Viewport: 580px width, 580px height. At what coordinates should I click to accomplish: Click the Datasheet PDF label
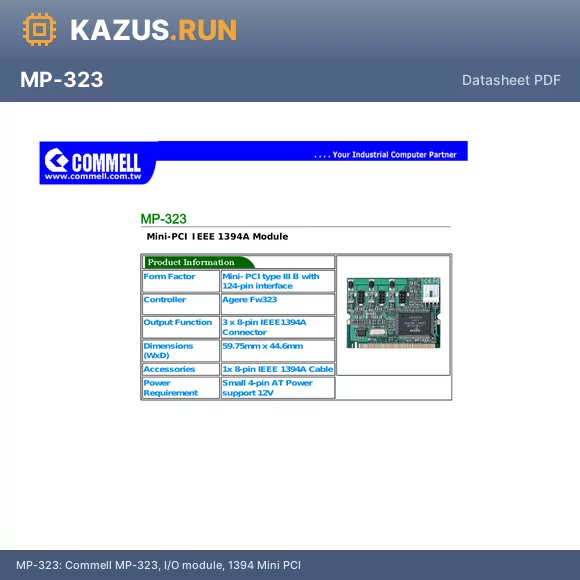click(x=511, y=80)
